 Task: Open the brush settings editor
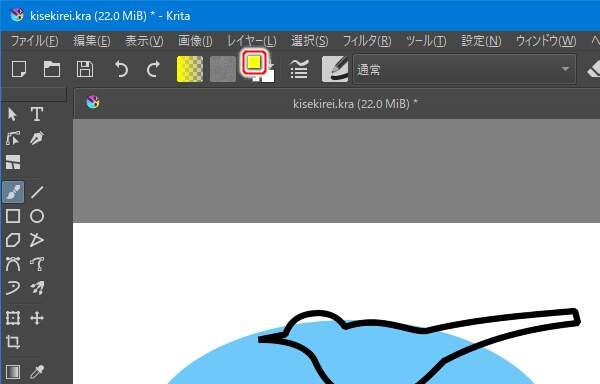[299, 69]
